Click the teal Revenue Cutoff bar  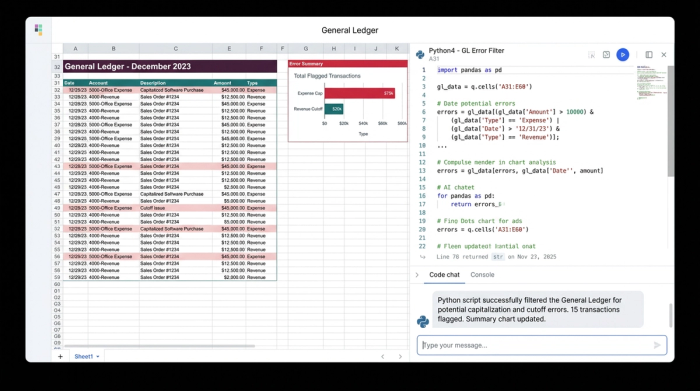pyautogui.click(x=334, y=109)
